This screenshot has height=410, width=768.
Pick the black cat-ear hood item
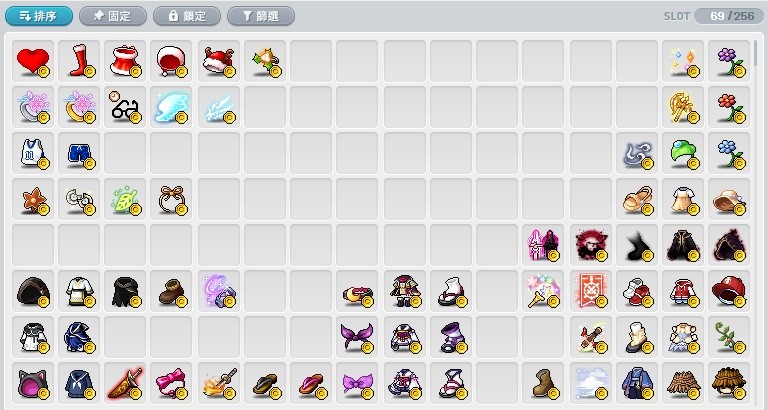32,383
